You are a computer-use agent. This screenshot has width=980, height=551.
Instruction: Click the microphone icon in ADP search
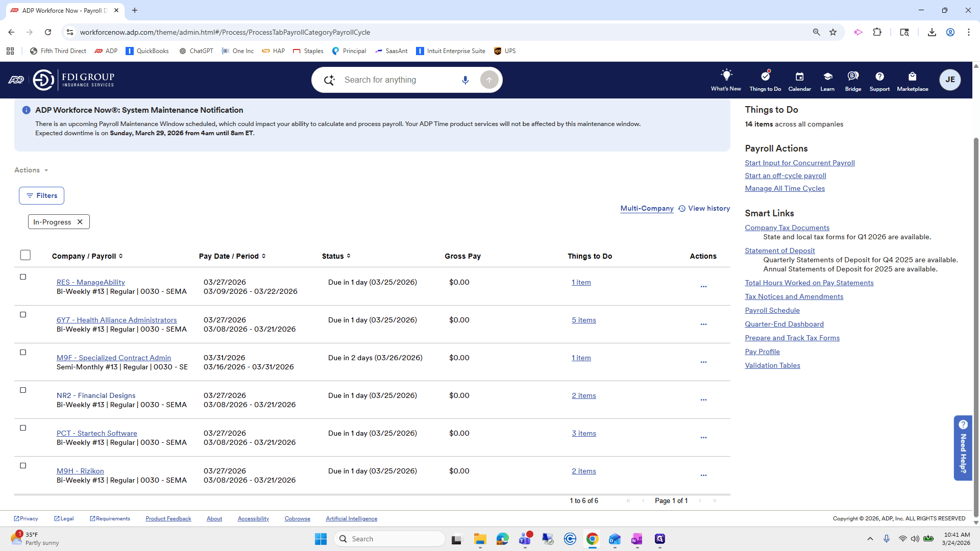[x=465, y=80]
